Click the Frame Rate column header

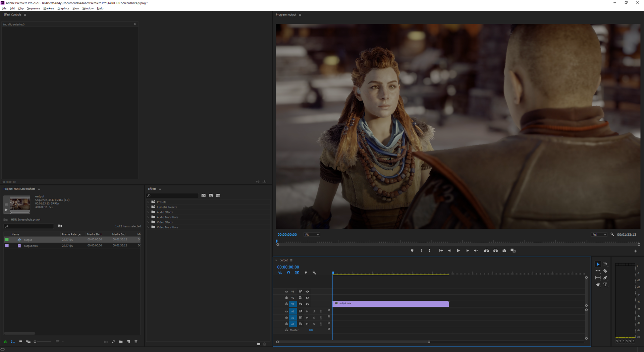[69, 234]
